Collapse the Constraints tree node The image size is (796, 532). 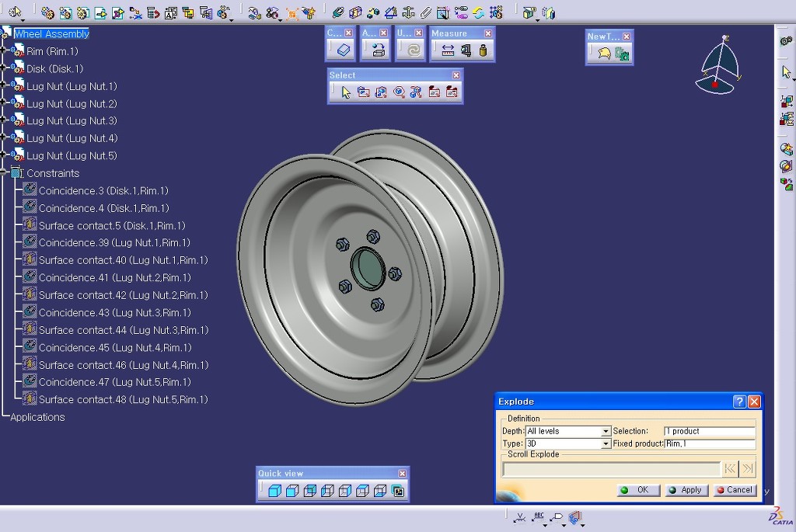click(x=4, y=173)
